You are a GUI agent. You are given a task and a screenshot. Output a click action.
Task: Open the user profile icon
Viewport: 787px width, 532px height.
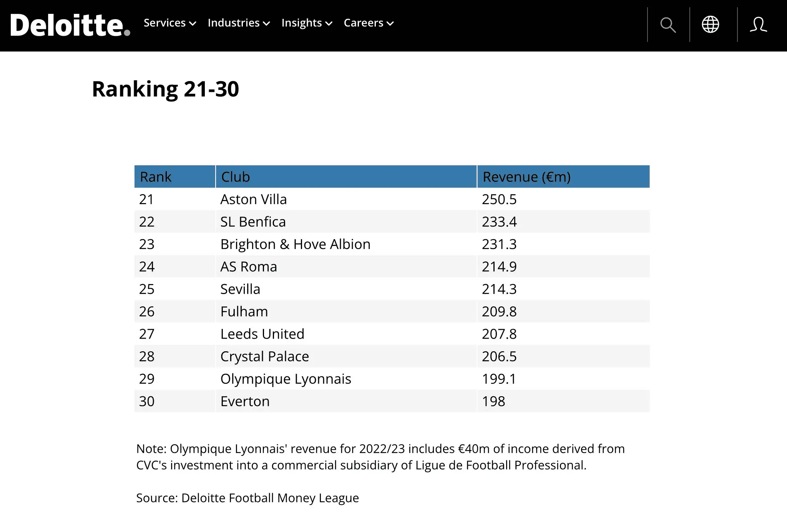[x=758, y=25]
